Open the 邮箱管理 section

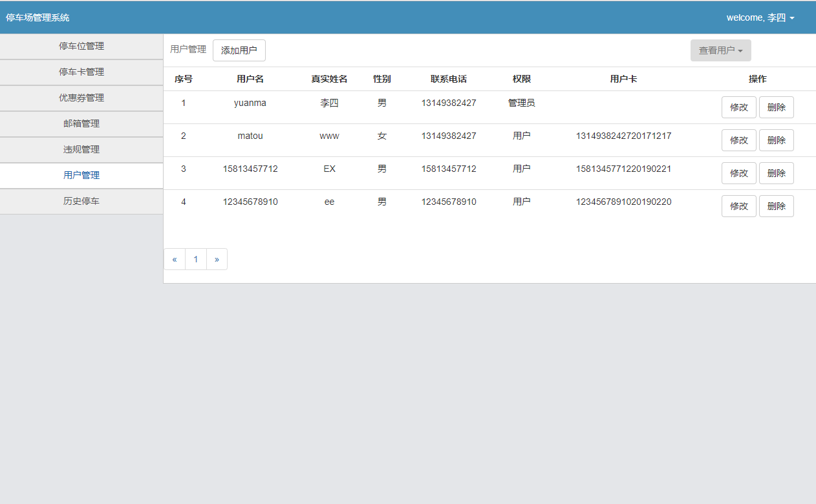tap(81, 124)
